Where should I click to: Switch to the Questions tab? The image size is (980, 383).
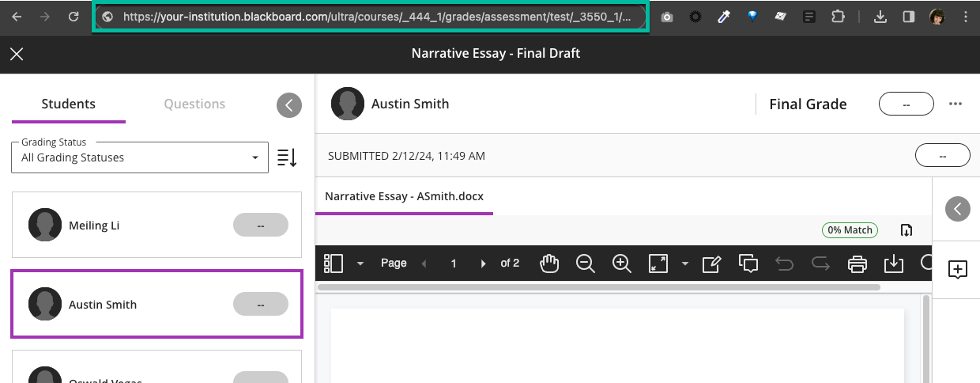click(x=194, y=104)
